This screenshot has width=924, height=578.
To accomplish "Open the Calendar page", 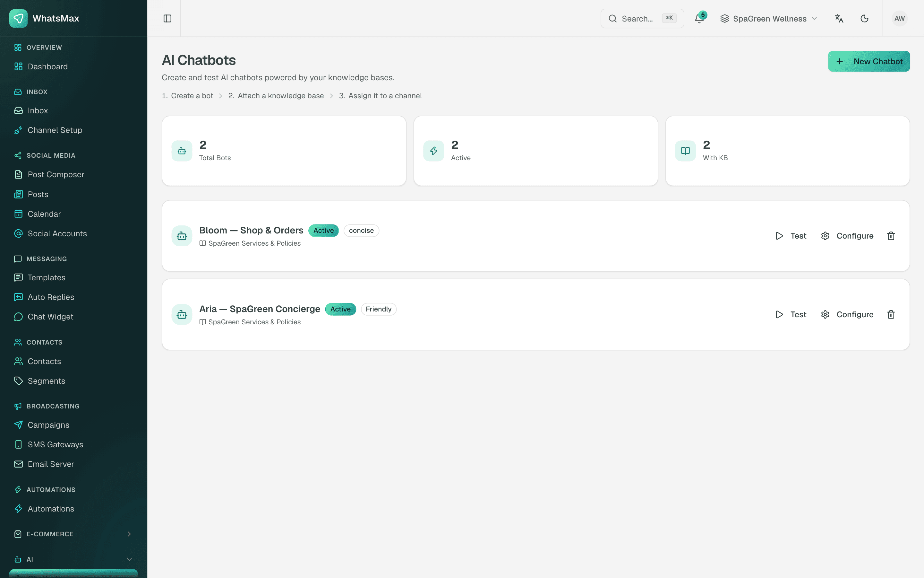I will coord(73,214).
